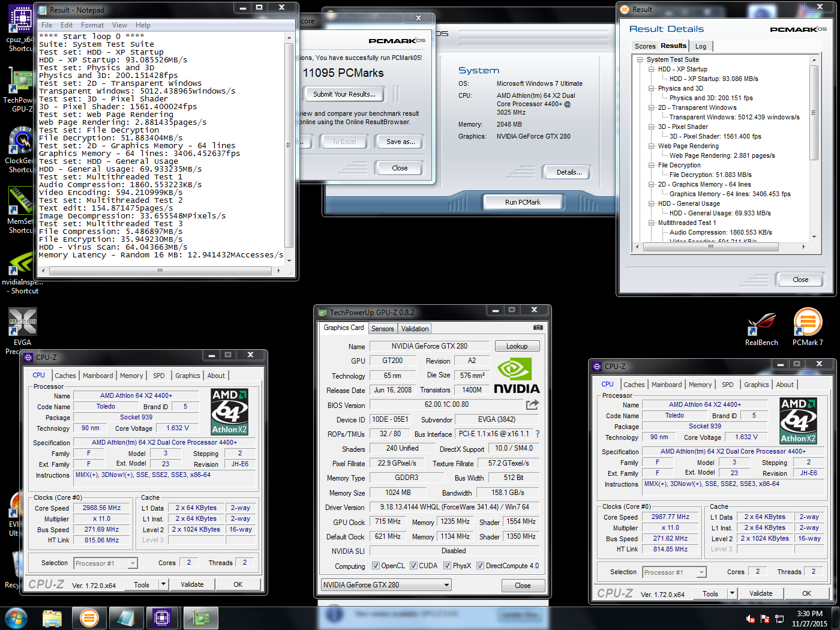Open the Notepad Format menu
The height and width of the screenshot is (630, 840).
click(x=92, y=25)
